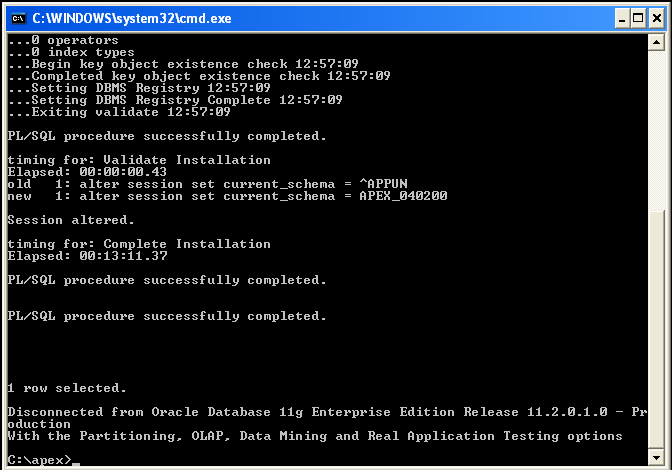Click the vertical scrollbar thumb
672x470 pixels.
[x=656, y=330]
